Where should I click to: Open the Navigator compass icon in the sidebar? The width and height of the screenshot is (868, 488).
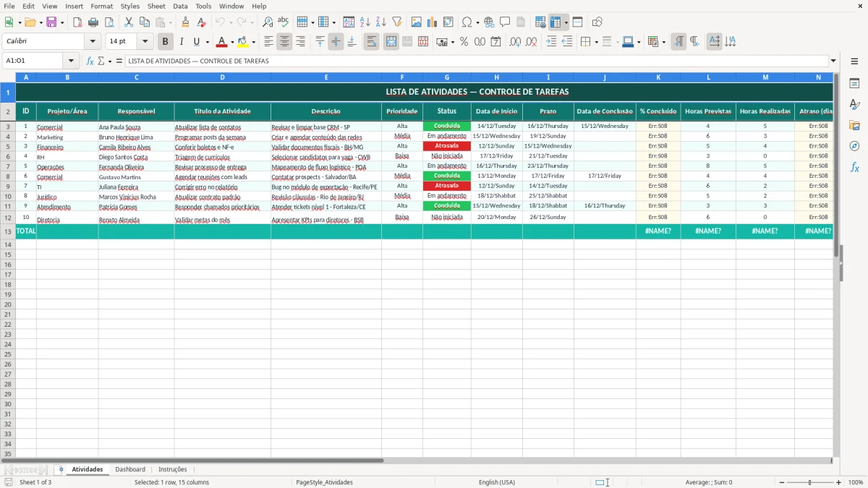click(x=854, y=146)
